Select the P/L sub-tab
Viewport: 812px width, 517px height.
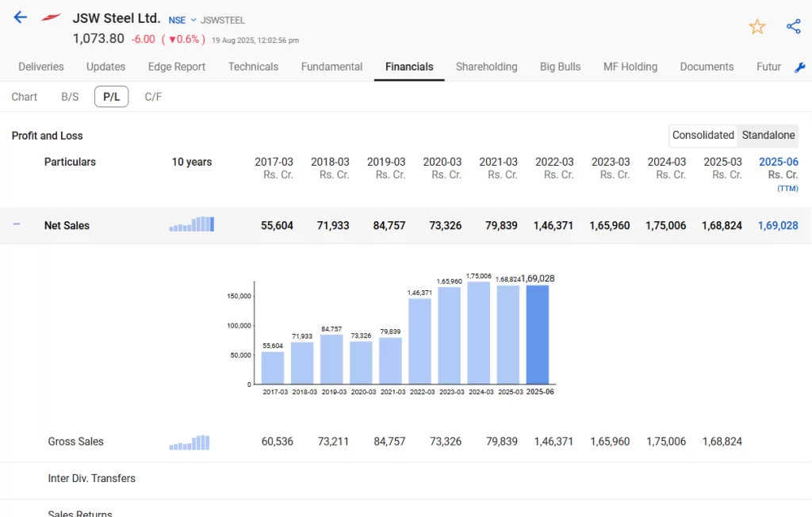pyautogui.click(x=111, y=97)
